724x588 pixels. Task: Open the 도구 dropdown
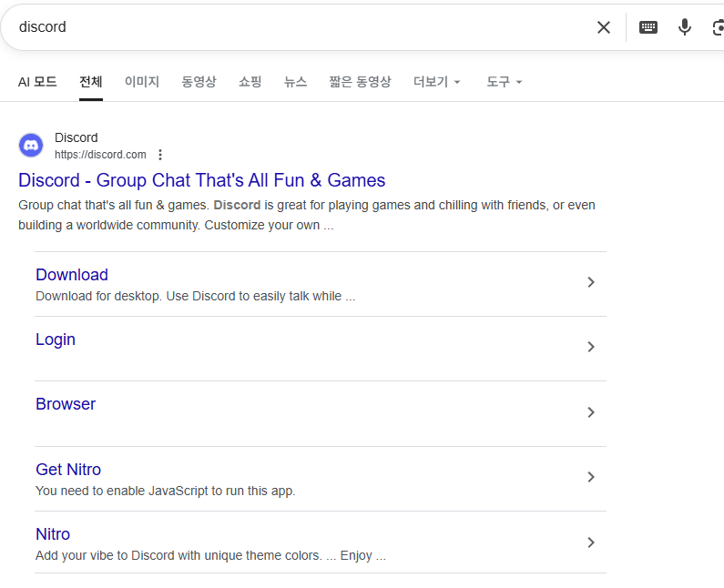point(505,82)
